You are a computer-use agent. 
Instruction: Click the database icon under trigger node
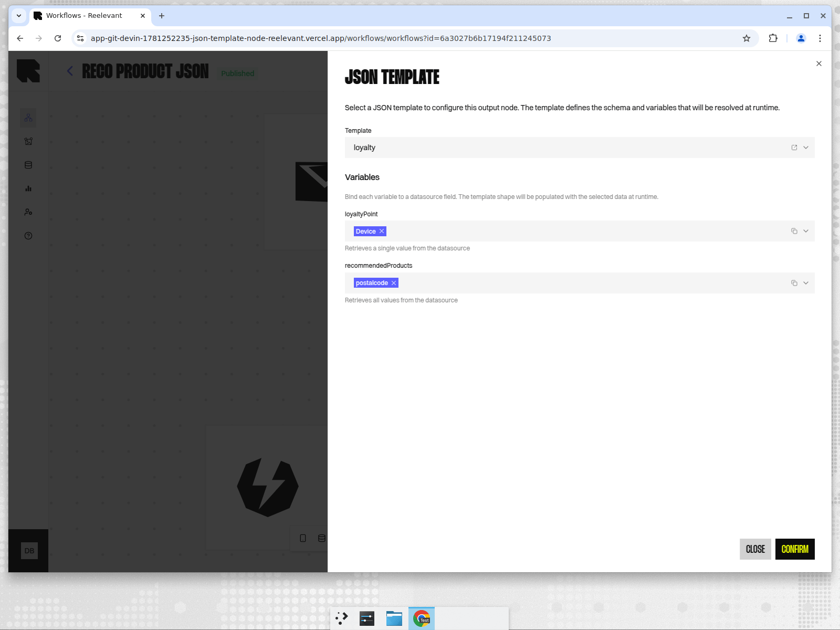pos(322,538)
